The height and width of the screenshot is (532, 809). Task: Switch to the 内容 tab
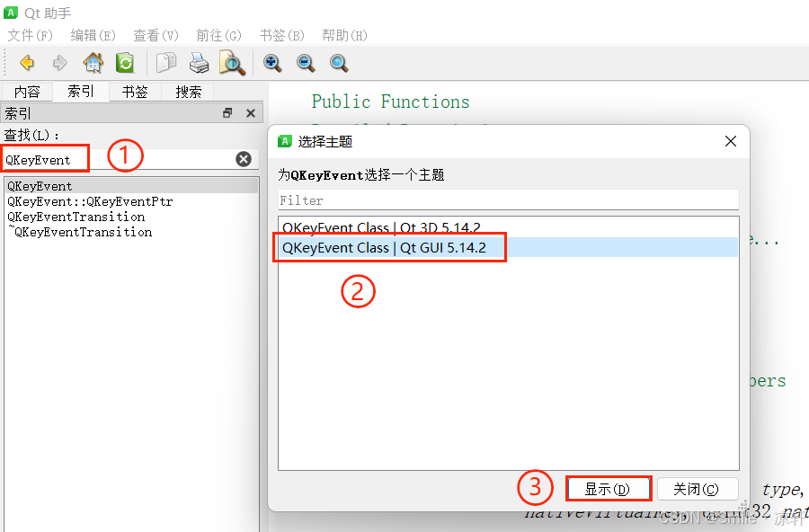tap(27, 92)
